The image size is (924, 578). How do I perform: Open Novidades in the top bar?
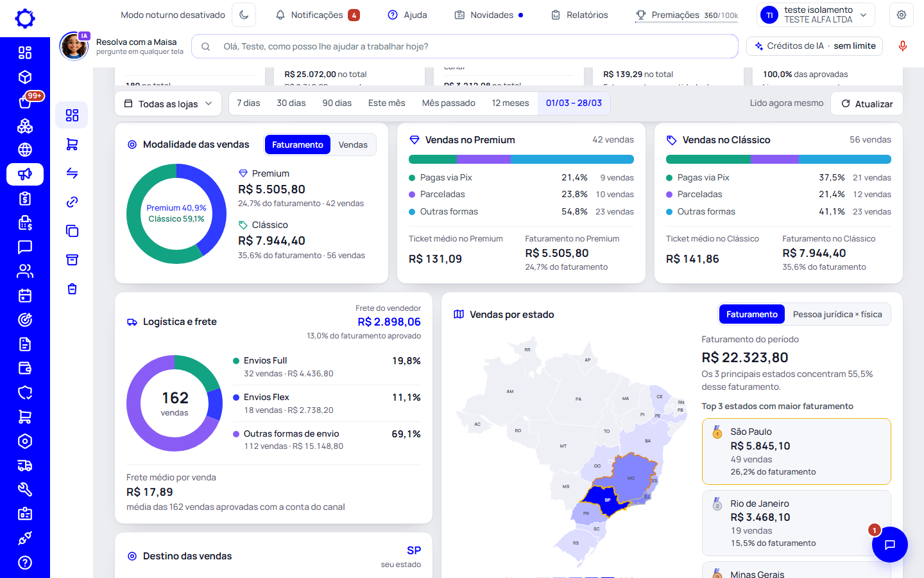[x=489, y=15]
